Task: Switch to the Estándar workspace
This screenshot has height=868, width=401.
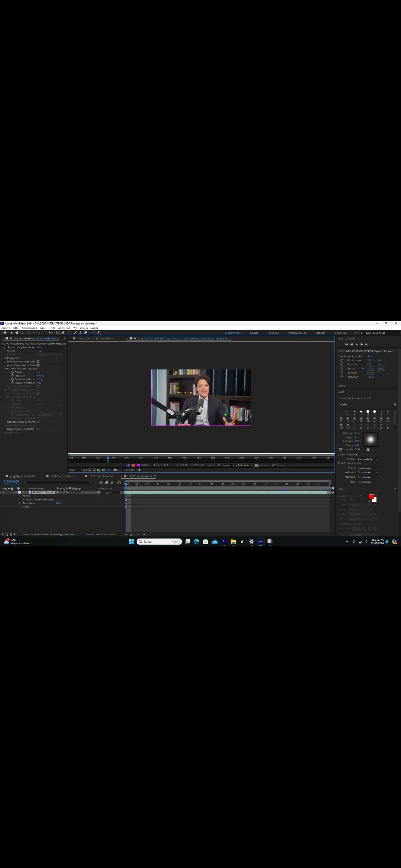Action: pos(320,333)
